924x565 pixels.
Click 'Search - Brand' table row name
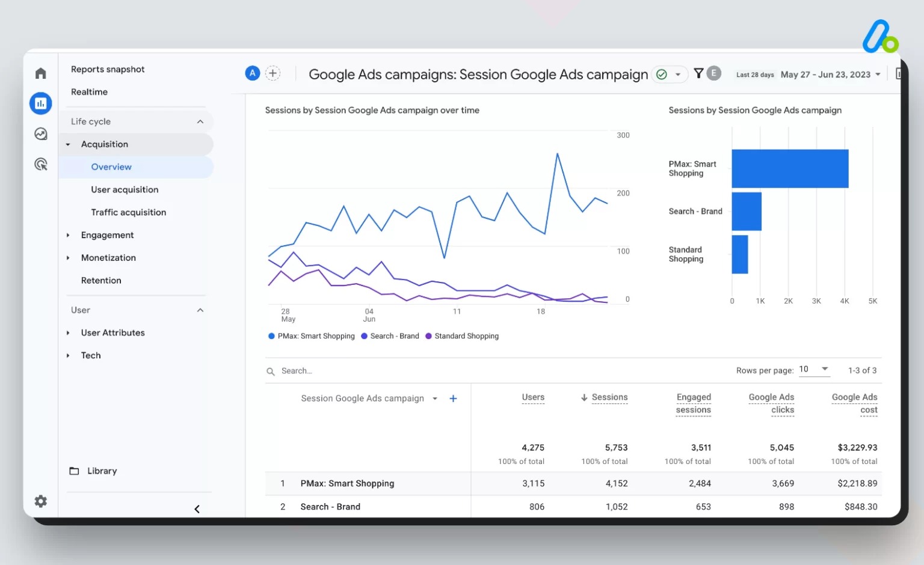(330, 507)
